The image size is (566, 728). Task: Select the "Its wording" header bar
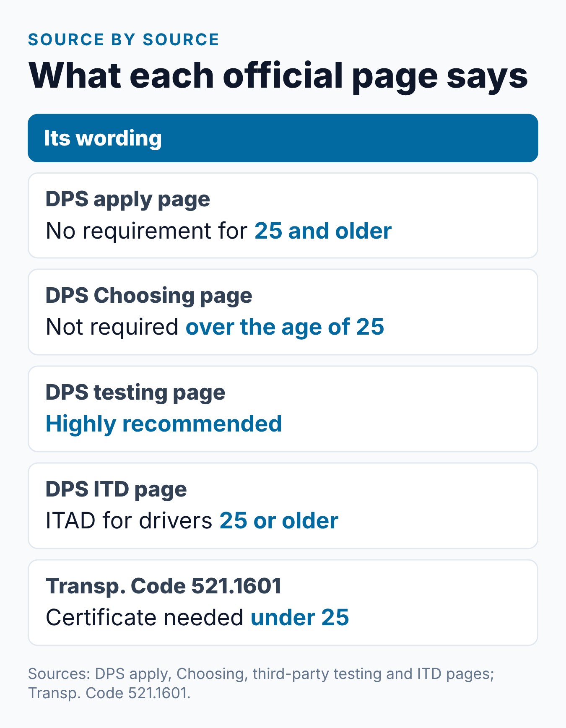click(283, 138)
